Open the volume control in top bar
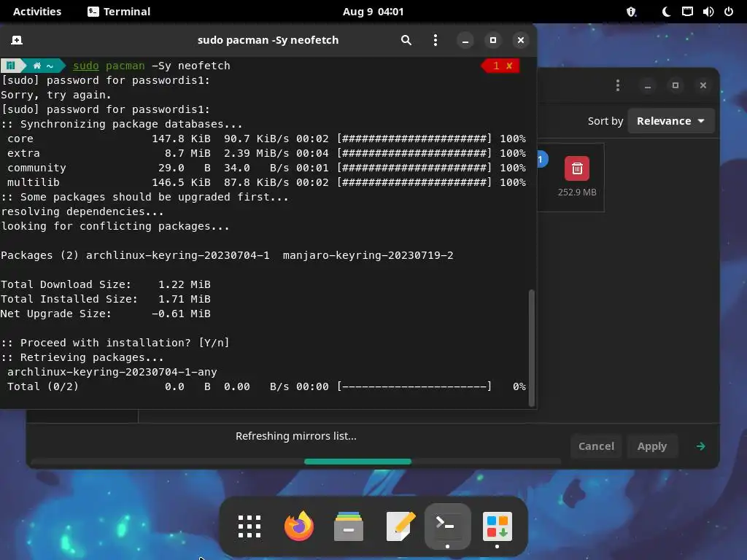The height and width of the screenshot is (560, 747). tap(708, 12)
